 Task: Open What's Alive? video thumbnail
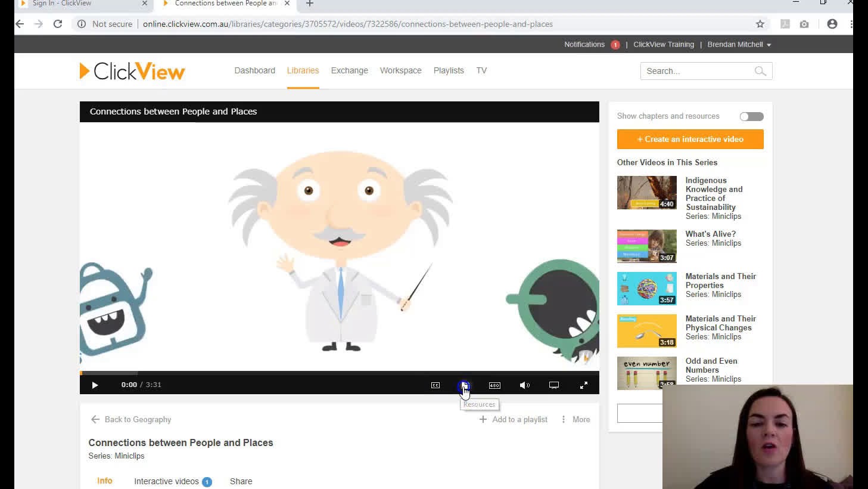[x=646, y=246]
